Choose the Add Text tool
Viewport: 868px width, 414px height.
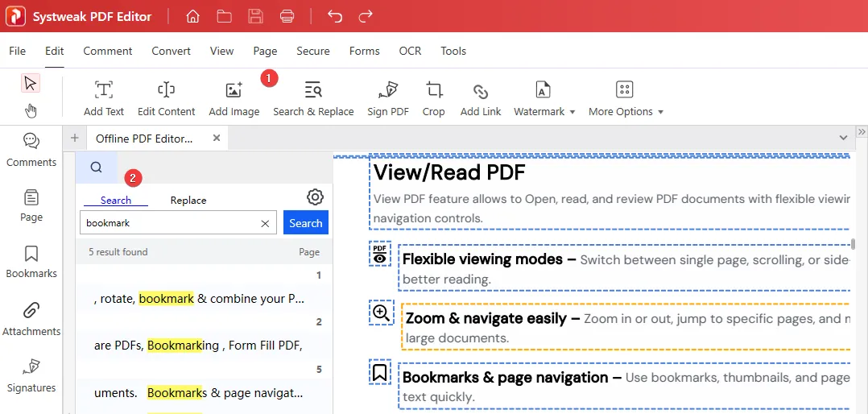pyautogui.click(x=104, y=98)
